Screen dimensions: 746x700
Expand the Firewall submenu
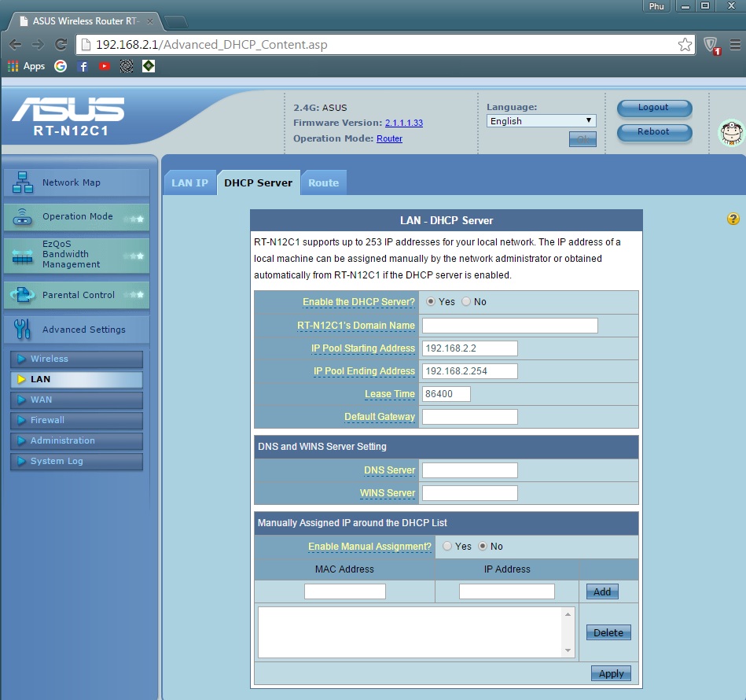coord(76,420)
